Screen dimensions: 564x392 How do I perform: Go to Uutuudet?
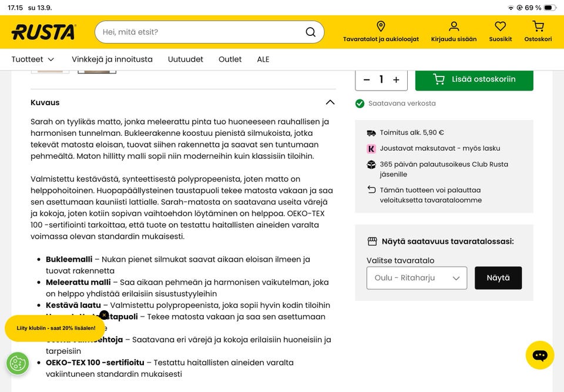tap(185, 59)
